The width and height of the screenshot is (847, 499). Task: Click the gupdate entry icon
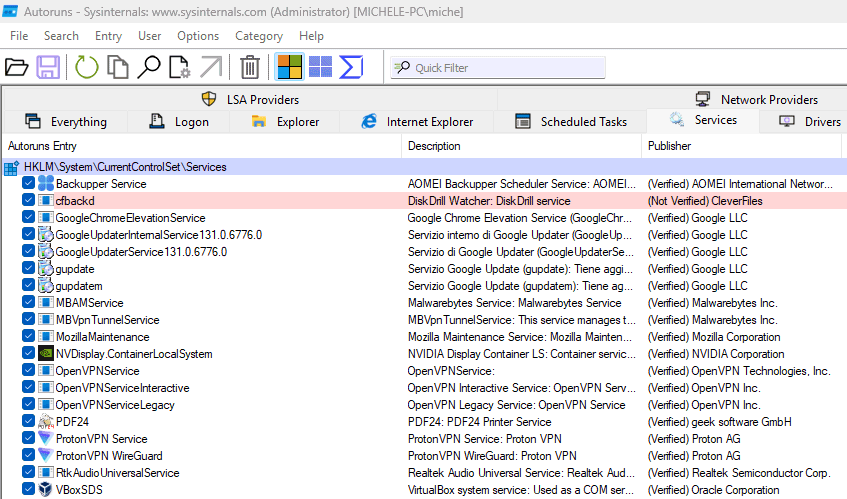point(46,269)
